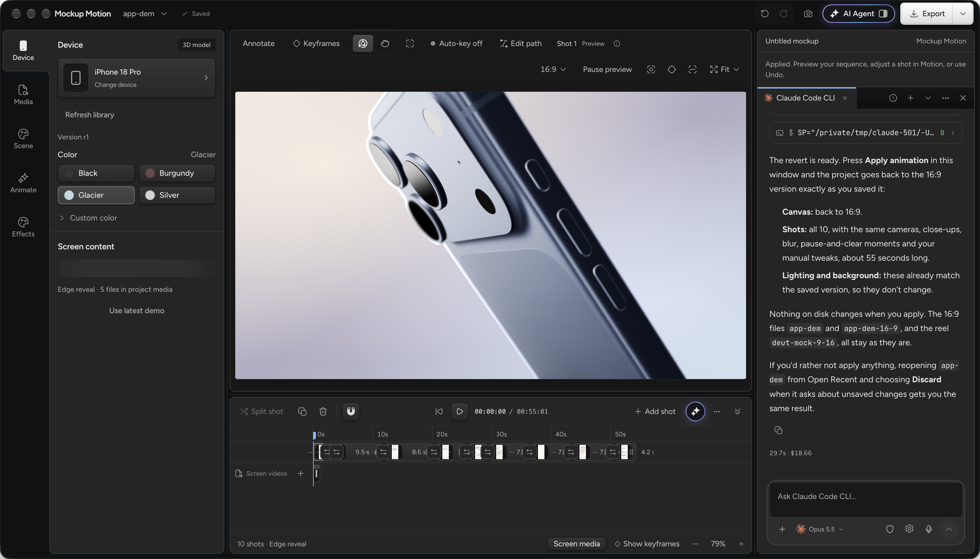Toggle Show keyframes
980x559 pixels.
click(647, 544)
